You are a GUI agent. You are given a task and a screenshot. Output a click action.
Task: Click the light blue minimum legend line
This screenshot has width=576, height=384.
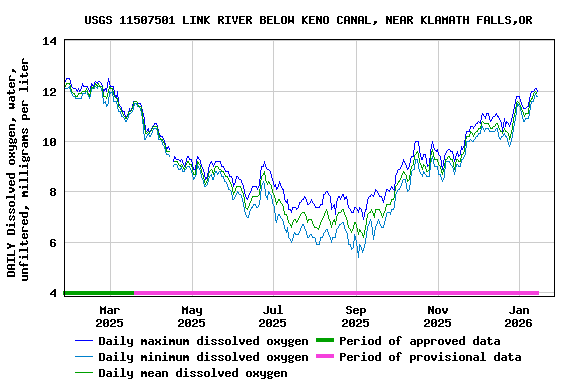(x=84, y=357)
